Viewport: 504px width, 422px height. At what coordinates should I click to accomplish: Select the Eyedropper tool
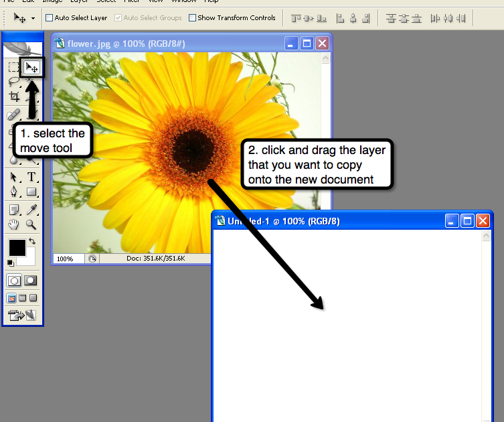pyautogui.click(x=31, y=210)
